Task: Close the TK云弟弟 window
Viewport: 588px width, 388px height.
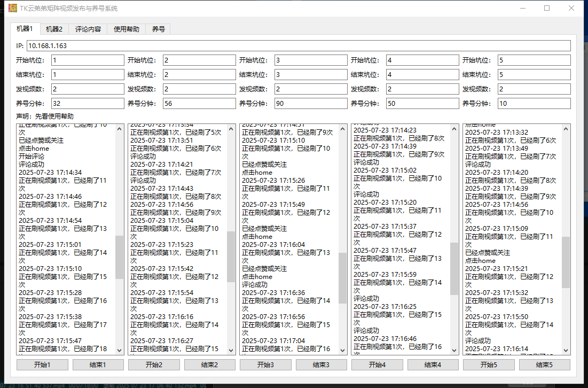Action: click(571, 8)
